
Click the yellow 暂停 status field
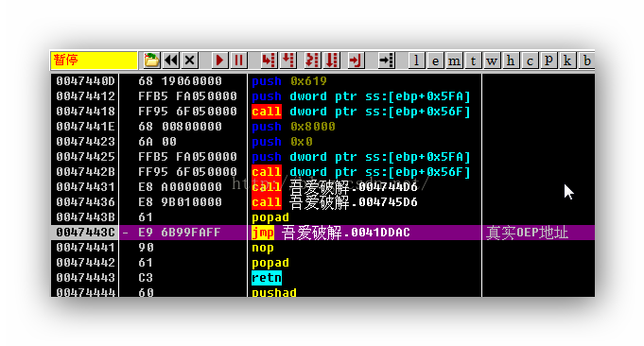click(94, 61)
